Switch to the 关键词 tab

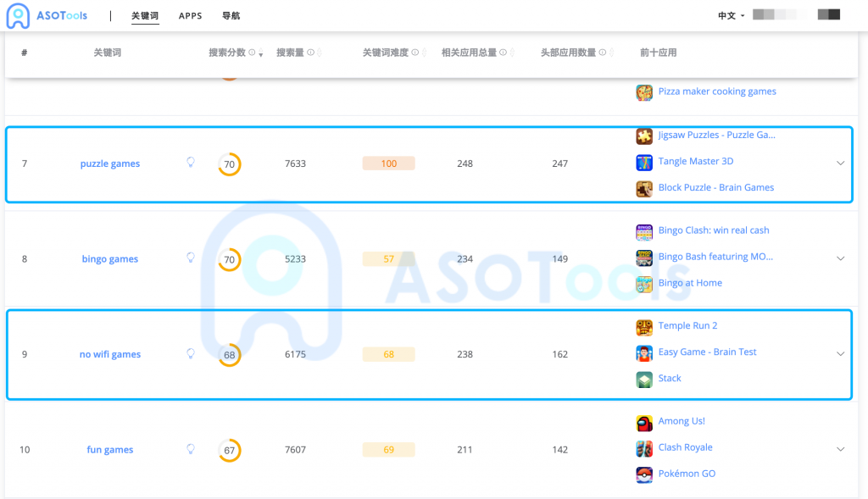(144, 15)
